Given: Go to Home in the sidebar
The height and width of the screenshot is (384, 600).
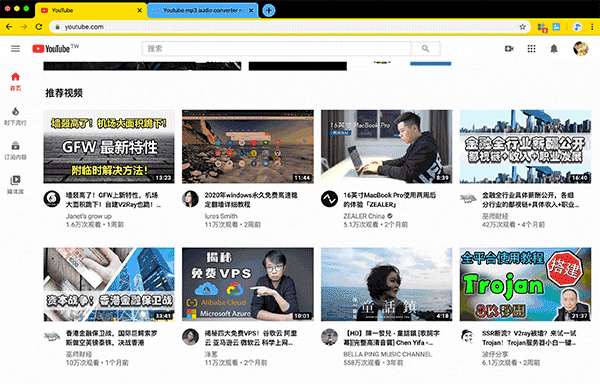Looking at the screenshot, I should point(15,81).
